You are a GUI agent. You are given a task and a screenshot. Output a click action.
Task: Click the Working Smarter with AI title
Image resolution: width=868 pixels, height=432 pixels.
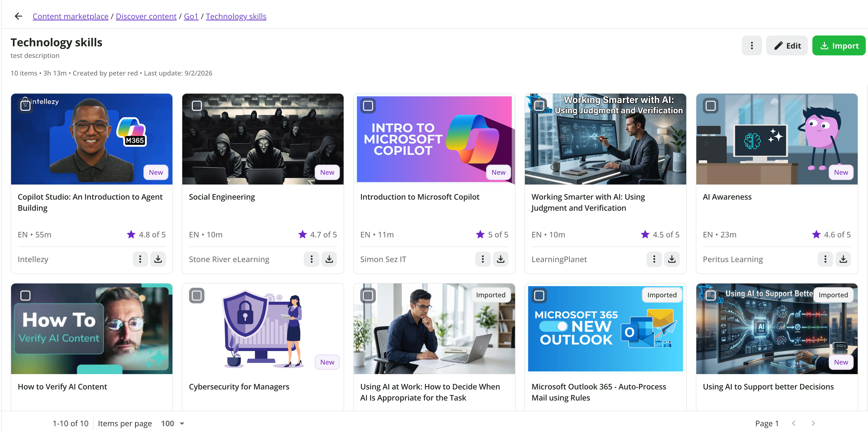(588, 202)
